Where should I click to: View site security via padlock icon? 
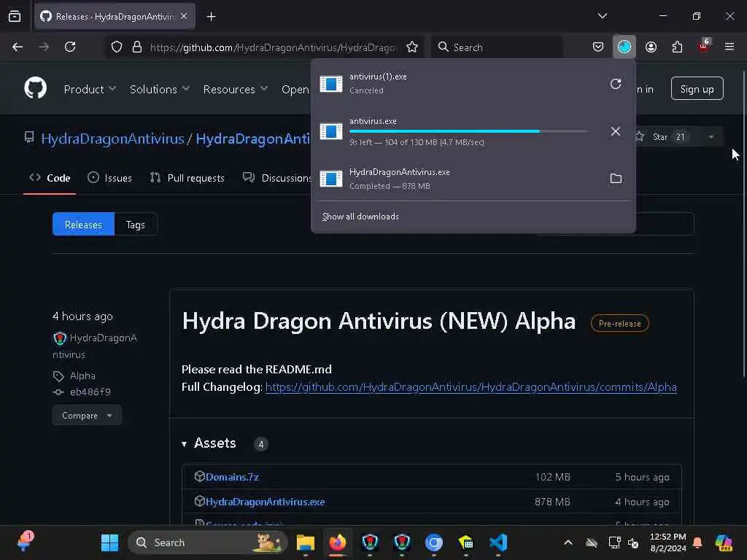137,47
